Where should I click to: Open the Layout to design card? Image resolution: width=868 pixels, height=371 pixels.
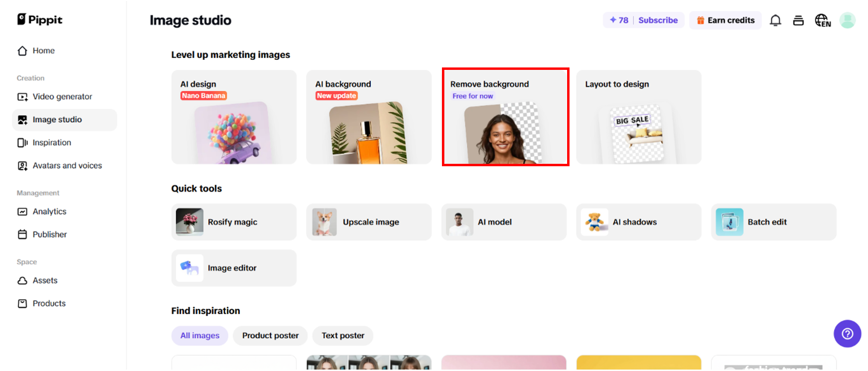639,117
